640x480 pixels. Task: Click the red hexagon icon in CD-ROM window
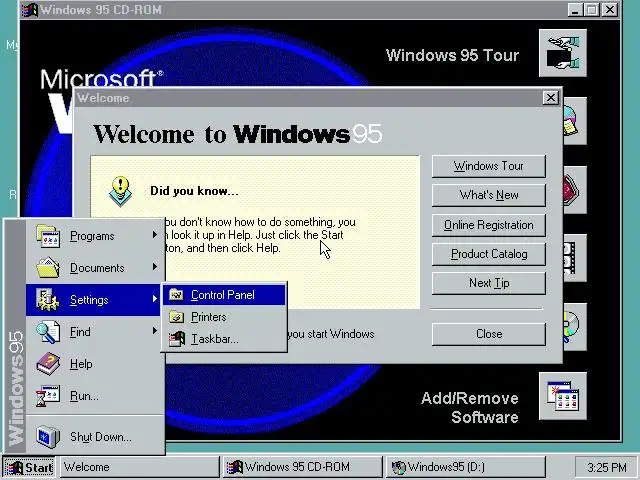point(575,190)
